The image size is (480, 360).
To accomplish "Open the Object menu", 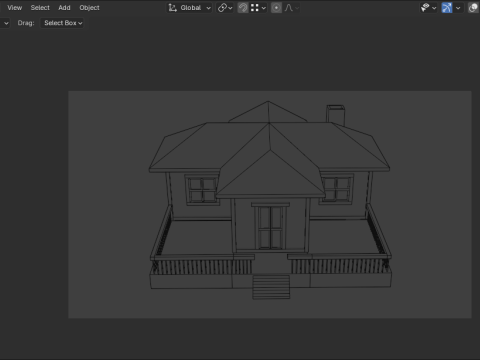I will pos(89,8).
